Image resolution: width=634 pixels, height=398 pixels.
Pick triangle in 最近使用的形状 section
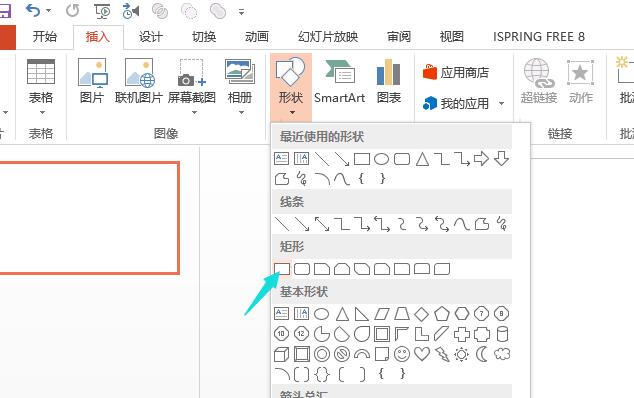pos(422,159)
